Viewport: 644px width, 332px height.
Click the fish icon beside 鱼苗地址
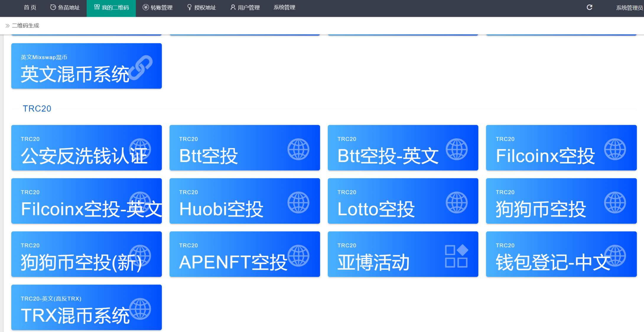(x=53, y=7)
